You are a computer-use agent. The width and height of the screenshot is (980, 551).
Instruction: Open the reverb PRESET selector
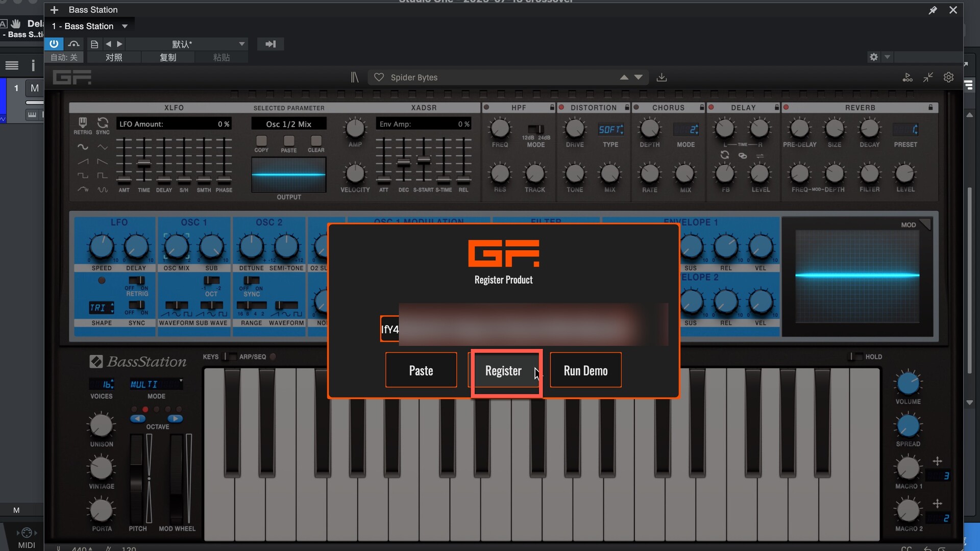[x=905, y=130]
